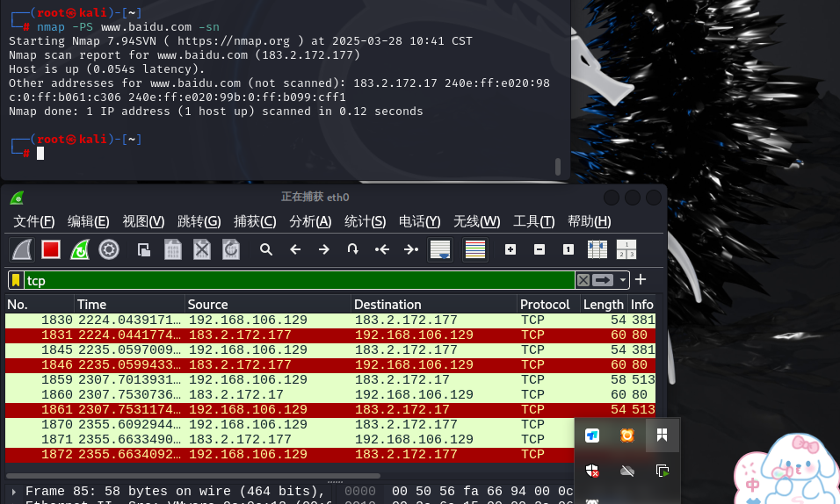This screenshot has height=504, width=840.
Task: Open the 分析(A) menu
Action: 310,221
